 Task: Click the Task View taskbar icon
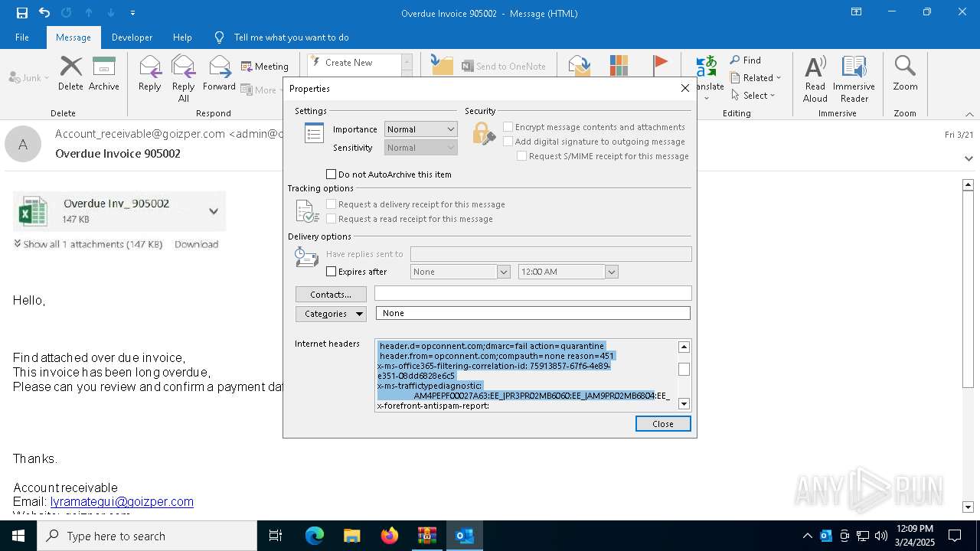[x=276, y=536]
